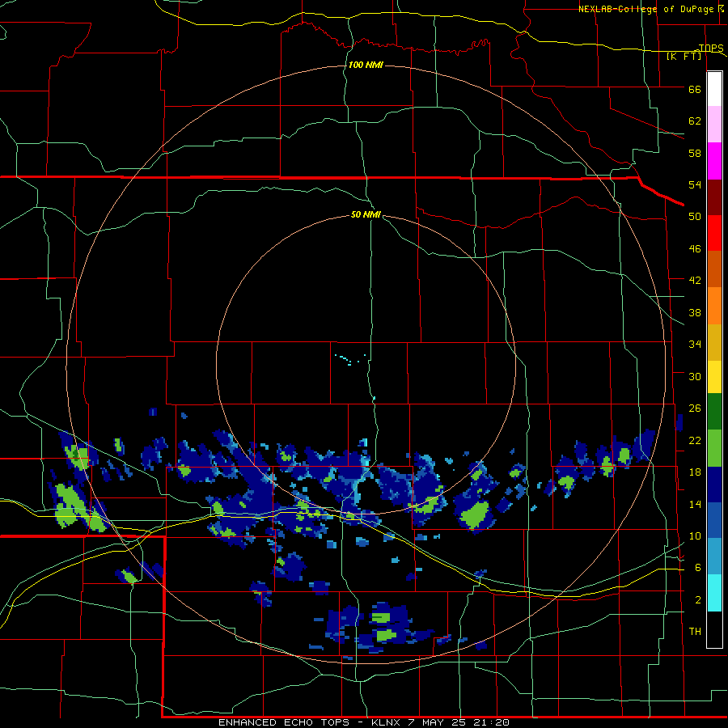728x728 pixels.
Task: Click the 50 NMI range ring label
Action: click(366, 214)
